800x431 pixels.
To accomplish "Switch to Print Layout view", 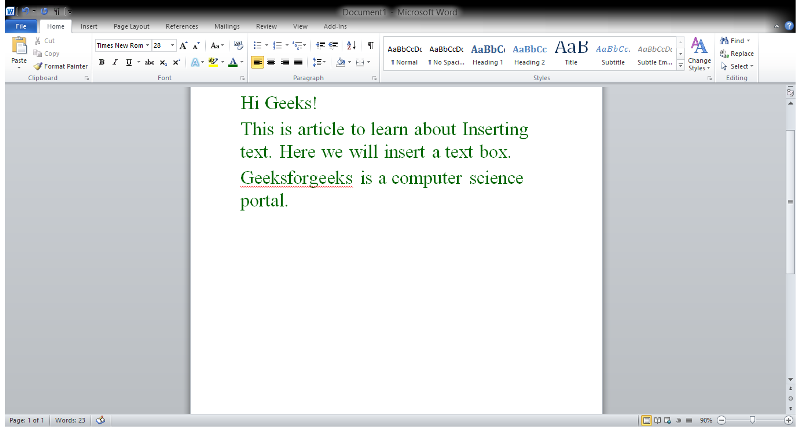I will [x=646, y=420].
